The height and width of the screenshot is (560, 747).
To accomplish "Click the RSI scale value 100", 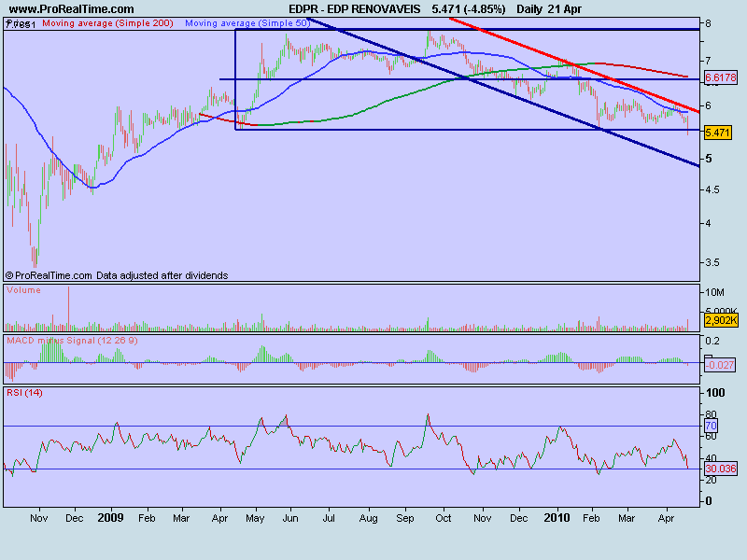I will pos(715,393).
